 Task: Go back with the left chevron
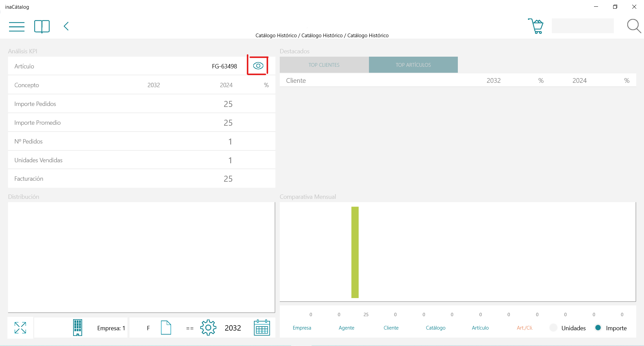(66, 26)
